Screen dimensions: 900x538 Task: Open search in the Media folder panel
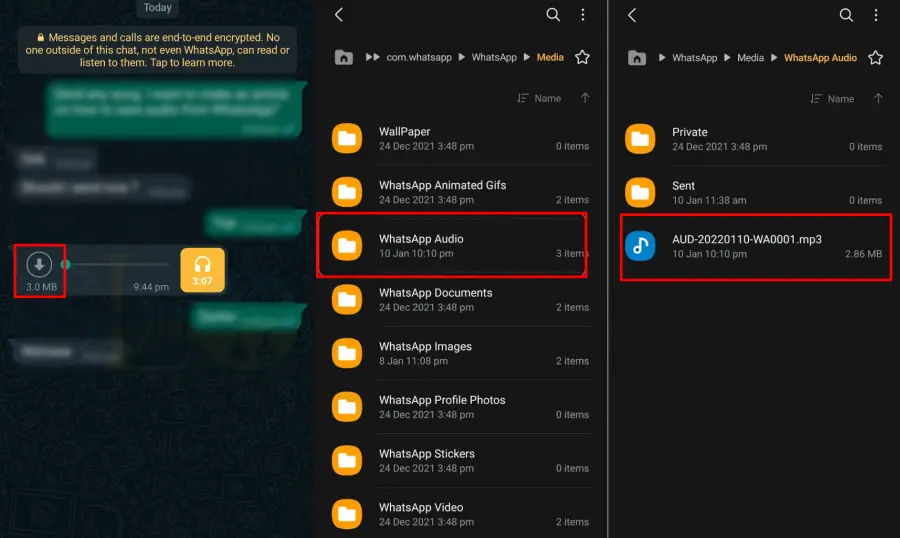(553, 14)
